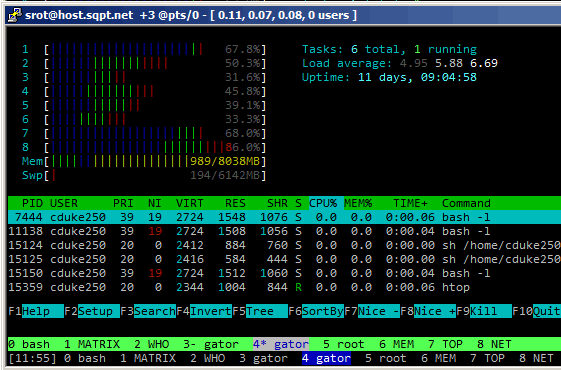Click the Swp usage bar 194/6142MB
This screenshot has height=370, width=561.
(144, 175)
